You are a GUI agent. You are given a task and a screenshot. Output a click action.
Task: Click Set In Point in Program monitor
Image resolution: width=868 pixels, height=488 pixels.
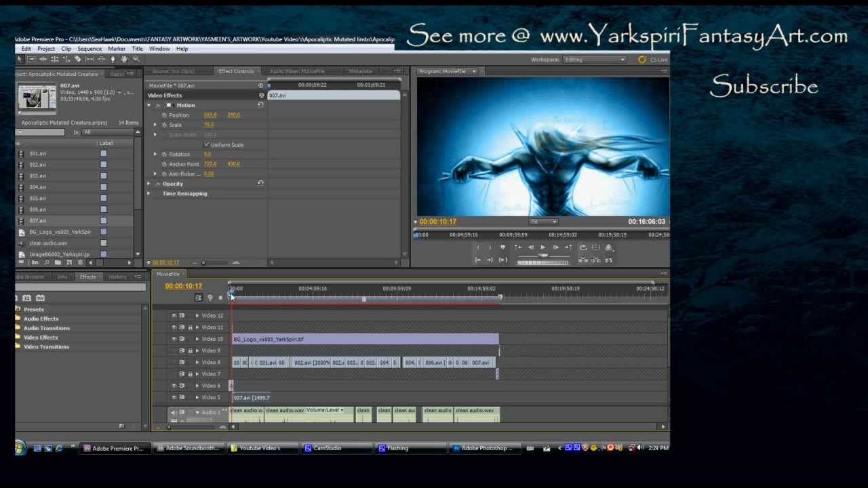pos(479,247)
